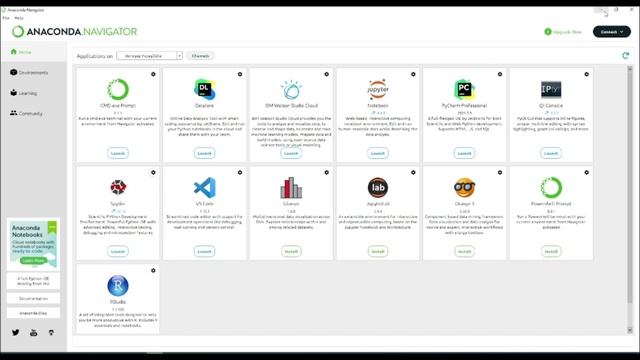
Task: Click the Orange 3 sunglasses icon
Action: tap(464, 187)
